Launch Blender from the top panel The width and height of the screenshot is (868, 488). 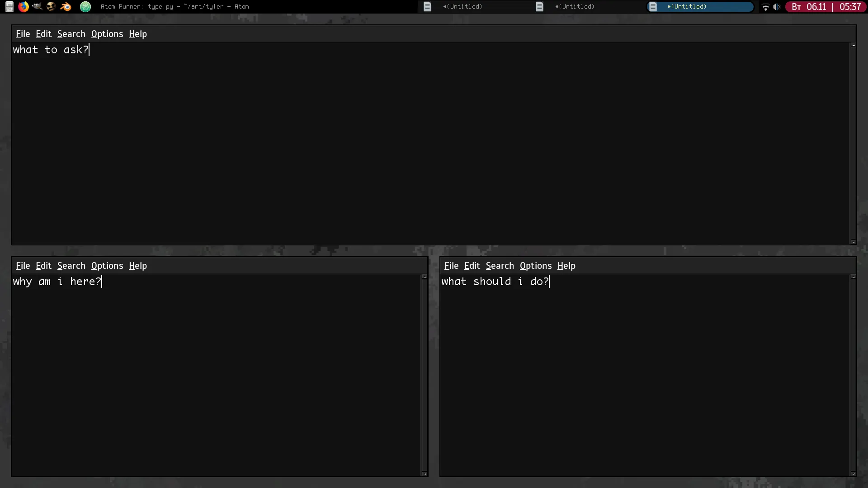click(x=66, y=7)
